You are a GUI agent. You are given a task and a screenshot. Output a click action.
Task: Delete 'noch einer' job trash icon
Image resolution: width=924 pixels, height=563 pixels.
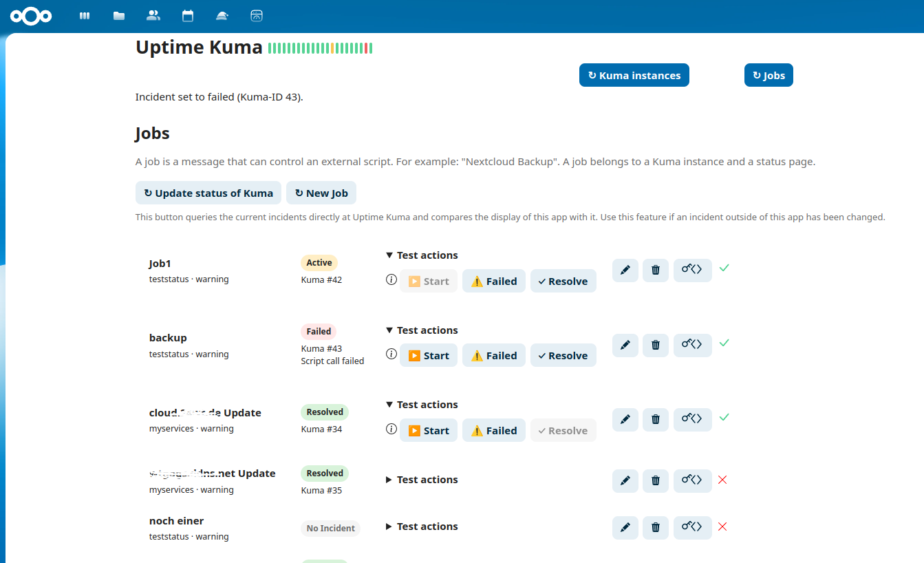point(656,527)
